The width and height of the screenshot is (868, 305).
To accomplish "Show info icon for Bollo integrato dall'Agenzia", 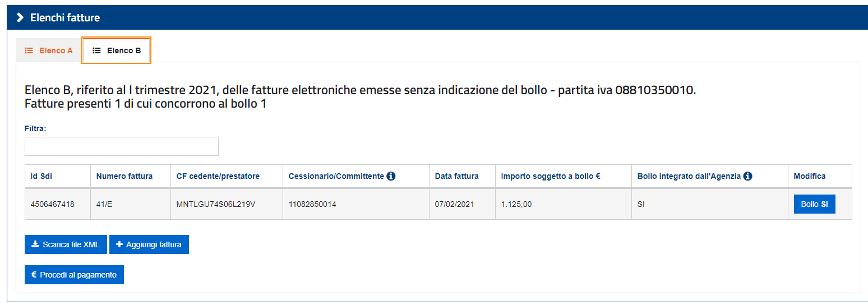I will tap(747, 176).
